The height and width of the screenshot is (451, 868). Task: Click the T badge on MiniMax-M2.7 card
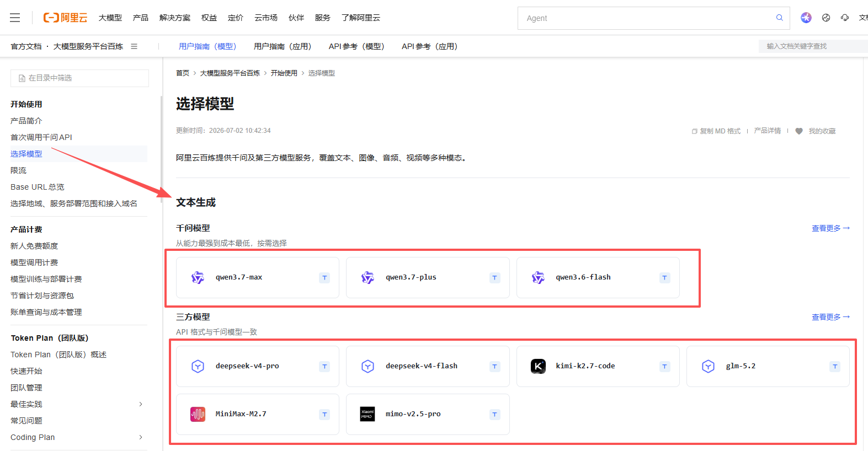(x=324, y=415)
